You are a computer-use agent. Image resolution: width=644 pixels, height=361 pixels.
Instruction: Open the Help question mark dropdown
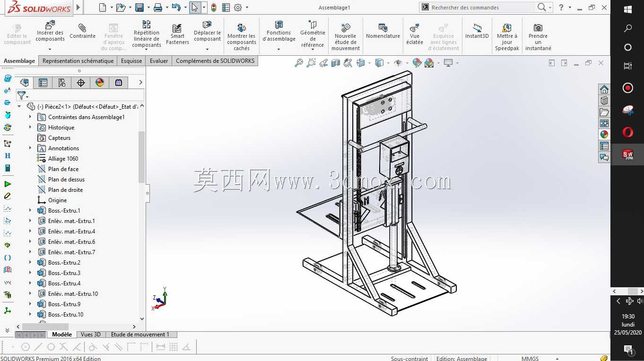tap(570, 8)
